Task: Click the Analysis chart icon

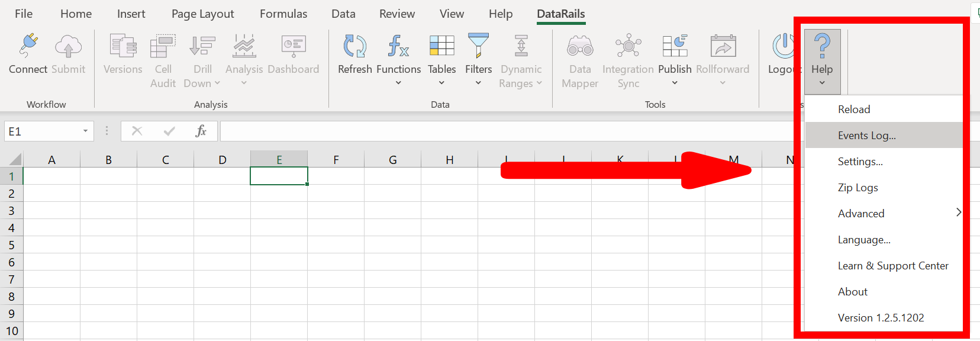Action: (x=244, y=46)
